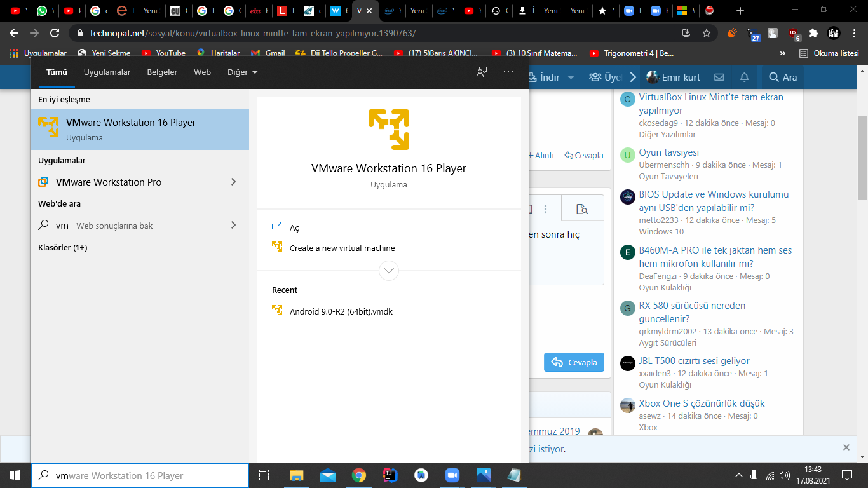The width and height of the screenshot is (868, 488).
Task: Open the inbox envelope icon on Technopat
Action: 719,77
